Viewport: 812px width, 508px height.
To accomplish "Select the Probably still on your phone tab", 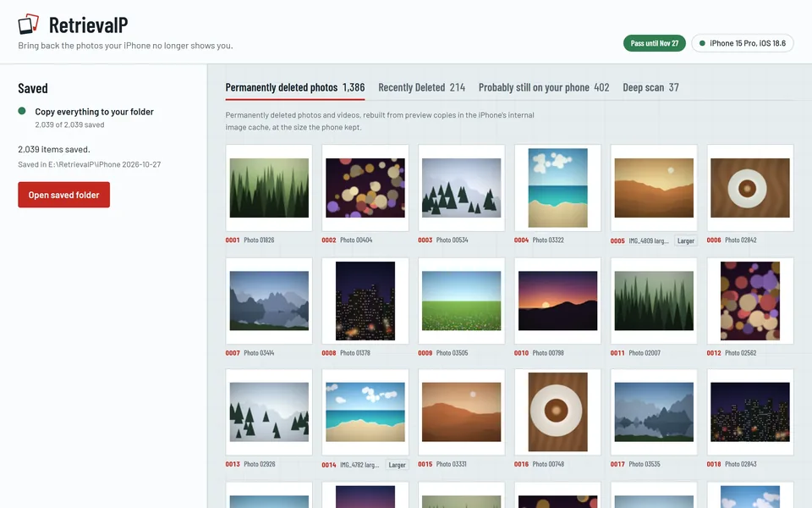I will 544,87.
